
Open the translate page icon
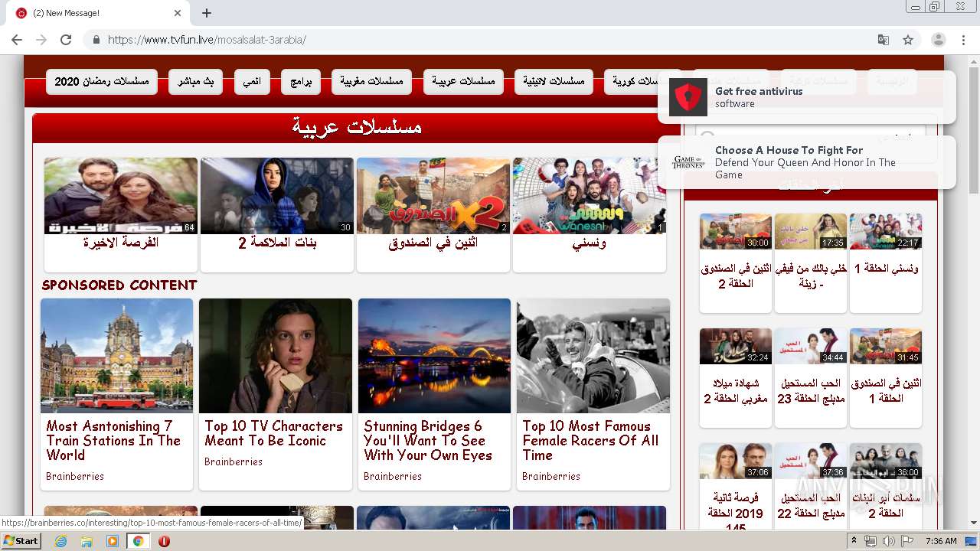[x=884, y=40]
